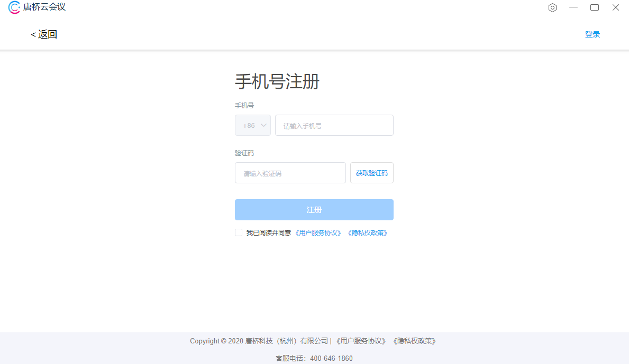The image size is (629, 364).
Task: Click the blue 注册 button
Action: [x=314, y=210]
